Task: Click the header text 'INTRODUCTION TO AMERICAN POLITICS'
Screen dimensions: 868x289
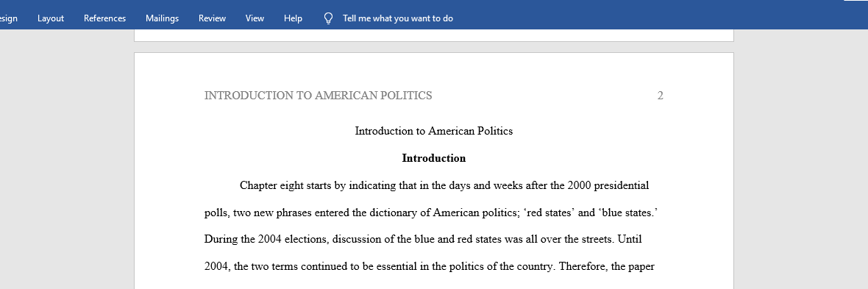Action: pyautogui.click(x=319, y=96)
